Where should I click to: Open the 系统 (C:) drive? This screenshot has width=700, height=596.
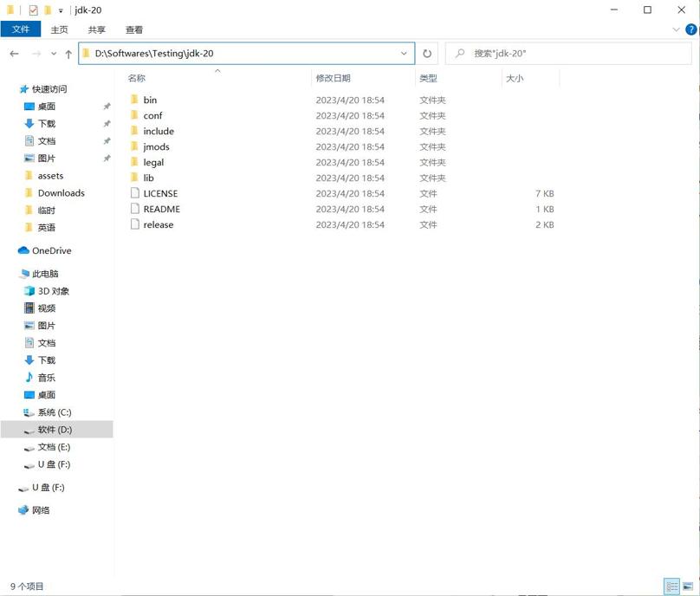55,412
